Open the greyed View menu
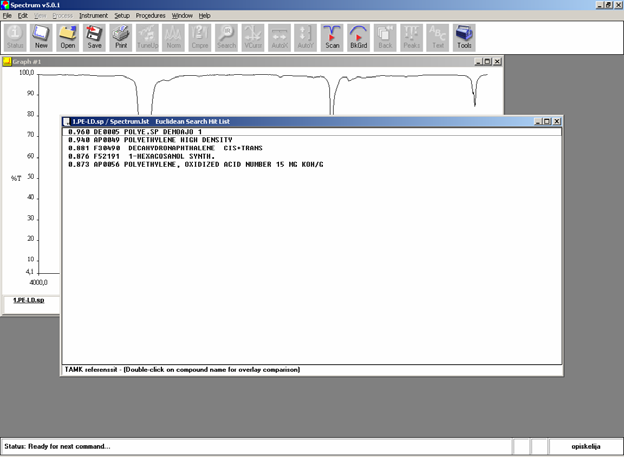This screenshot has width=624, height=457. 40,16
